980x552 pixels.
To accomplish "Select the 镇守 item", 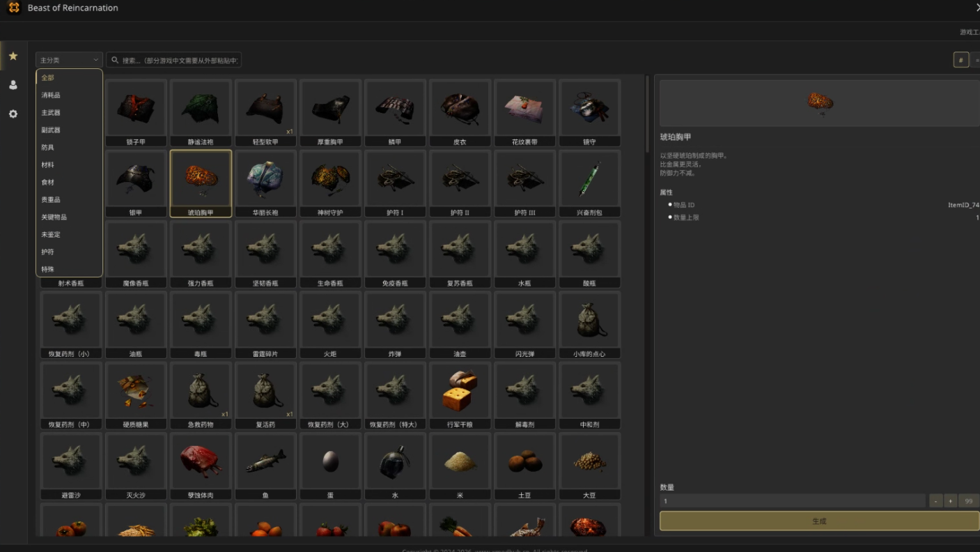I will tap(589, 112).
